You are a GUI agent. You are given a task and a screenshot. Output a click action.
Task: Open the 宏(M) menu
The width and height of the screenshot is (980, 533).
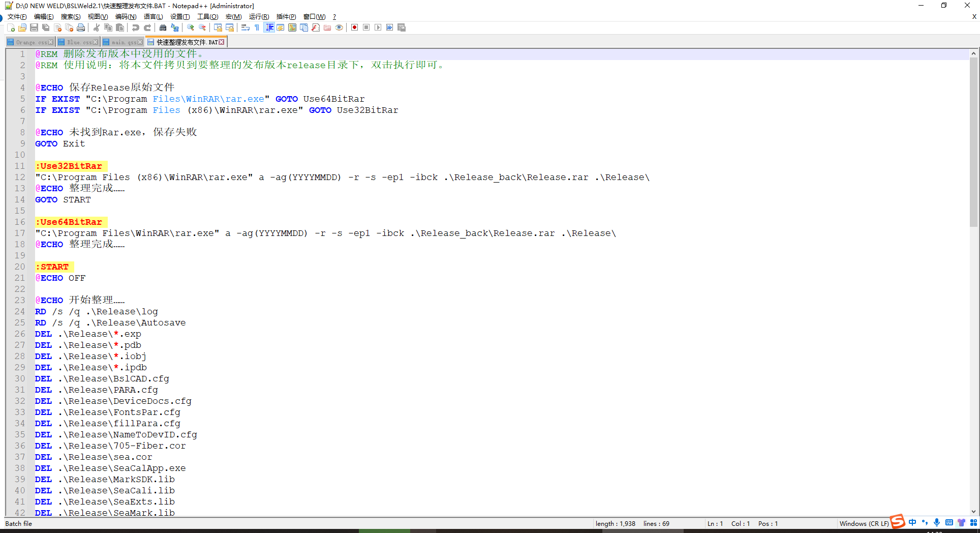pos(234,17)
